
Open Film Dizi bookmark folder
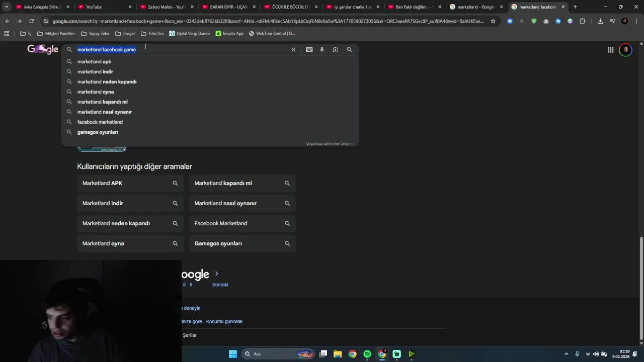click(x=152, y=34)
